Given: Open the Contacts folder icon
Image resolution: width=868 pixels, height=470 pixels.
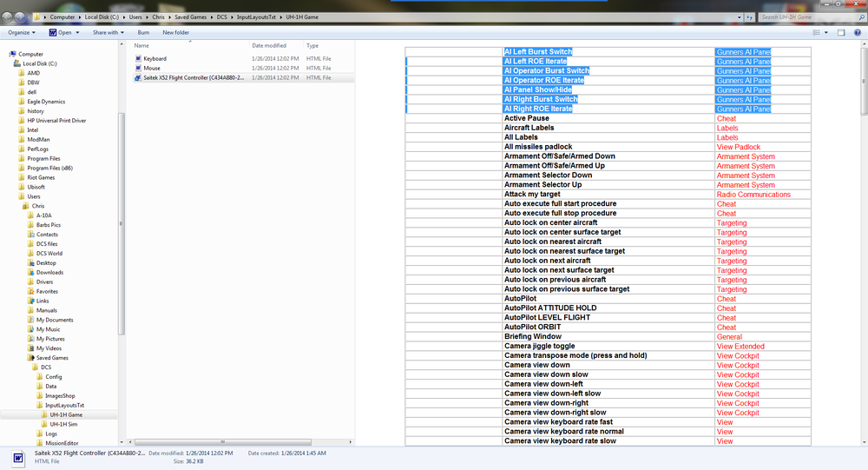Looking at the screenshot, I should click(x=31, y=235).
